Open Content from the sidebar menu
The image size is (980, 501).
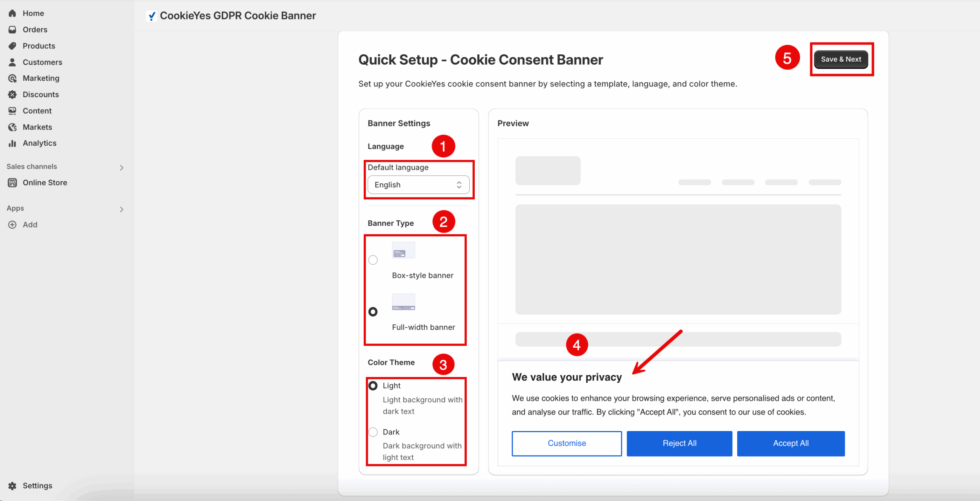pyautogui.click(x=13, y=111)
